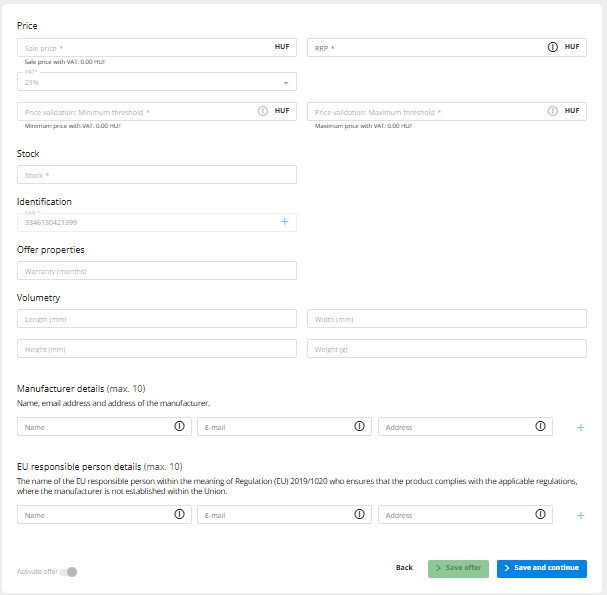Viewport: 607px width, 595px height.
Task: Click the Save offer button
Action: coord(458,568)
